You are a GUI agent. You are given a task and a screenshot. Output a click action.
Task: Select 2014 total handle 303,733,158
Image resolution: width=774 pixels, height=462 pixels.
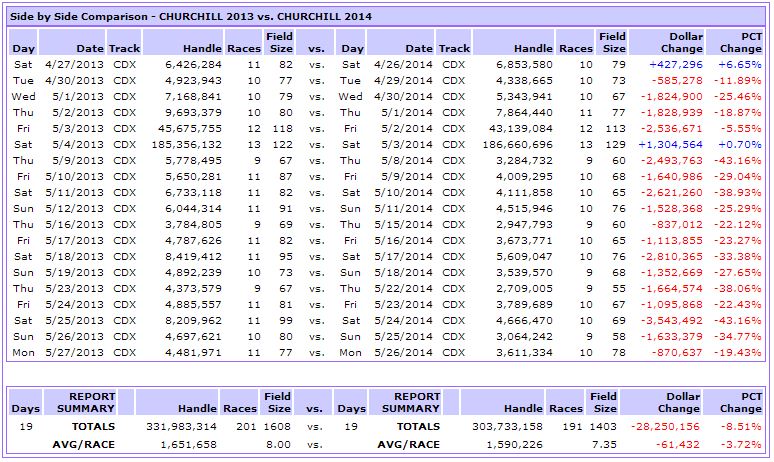pos(507,426)
